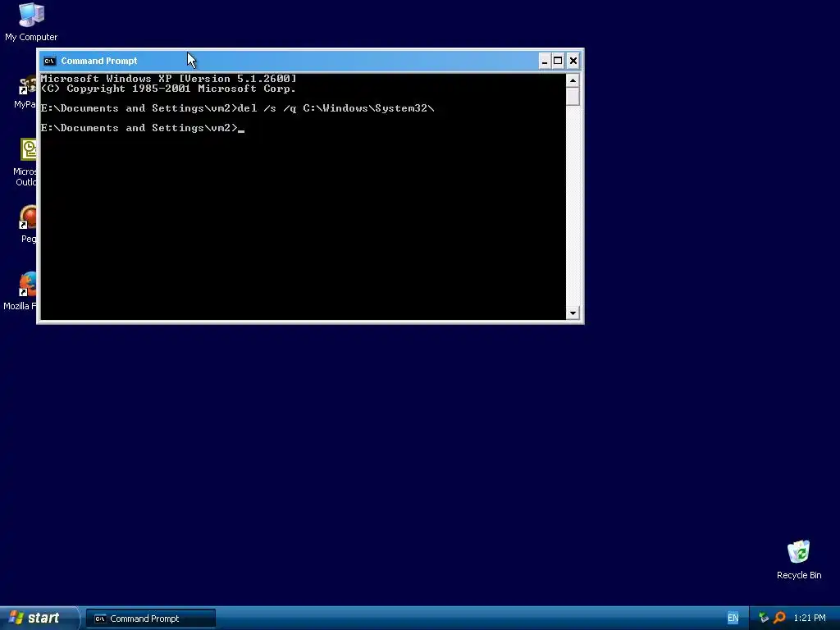Click the Command Prompt title text
The height and width of the screenshot is (630, 840).
coord(99,61)
